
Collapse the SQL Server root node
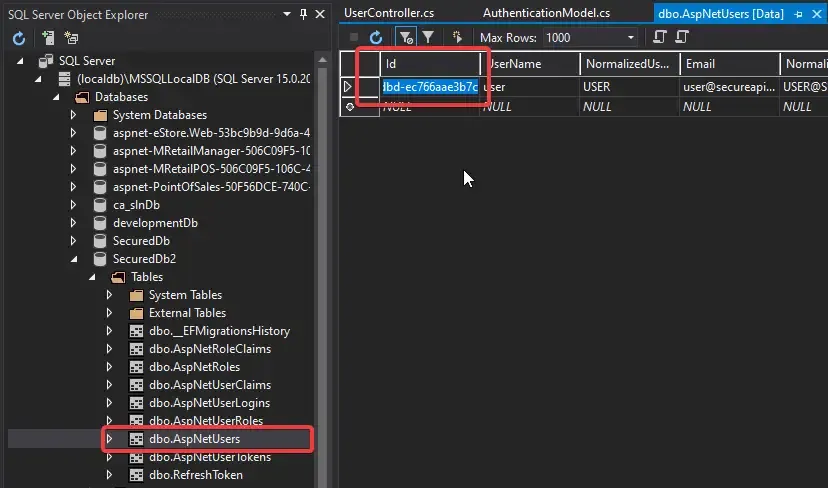point(20,61)
